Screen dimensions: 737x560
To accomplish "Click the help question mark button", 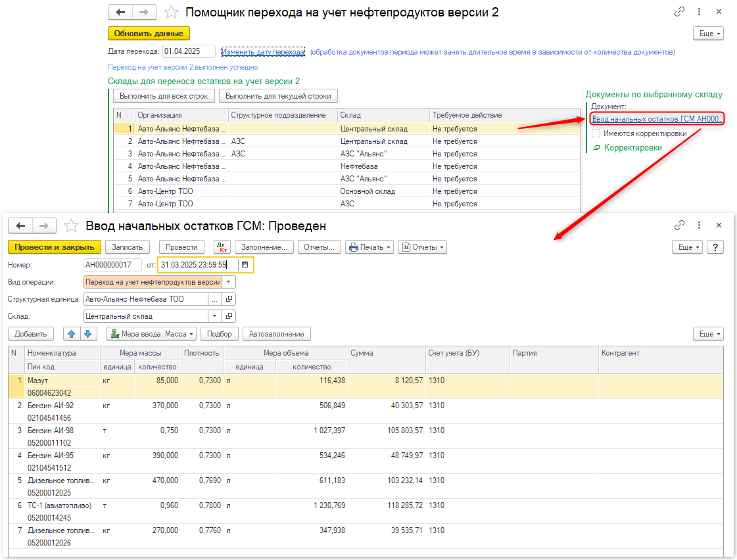I will pos(715,247).
